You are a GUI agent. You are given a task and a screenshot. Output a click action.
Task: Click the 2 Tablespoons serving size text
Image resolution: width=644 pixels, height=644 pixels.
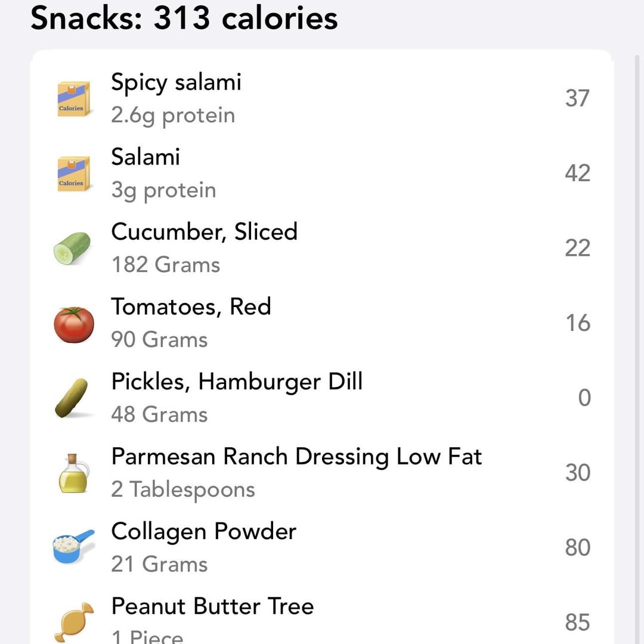pos(182,489)
